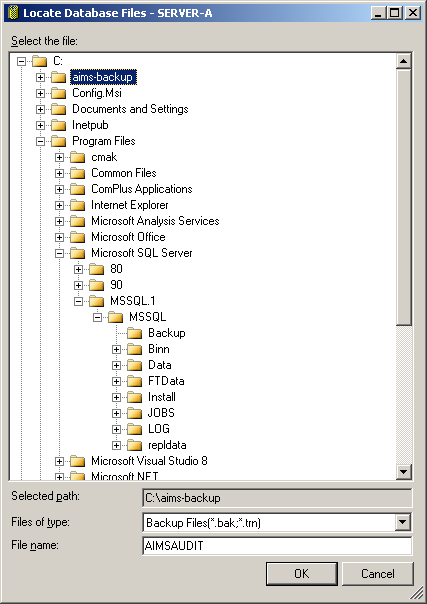Select the LOG folder icon
Screen dimensions: 427x604
134,429
